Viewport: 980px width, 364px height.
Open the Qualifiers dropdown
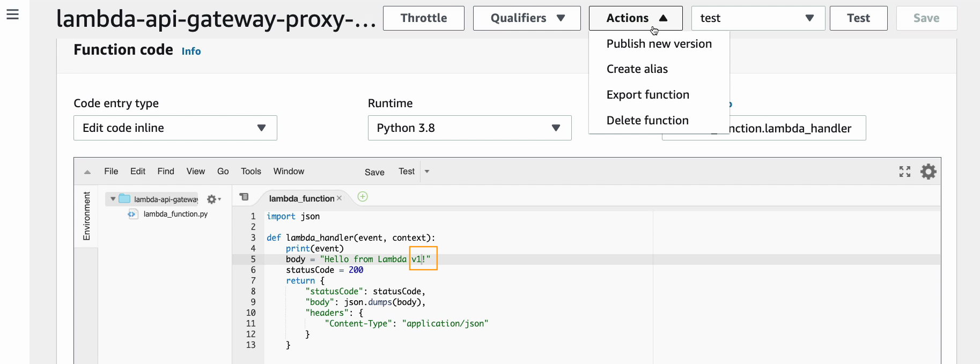click(x=527, y=18)
